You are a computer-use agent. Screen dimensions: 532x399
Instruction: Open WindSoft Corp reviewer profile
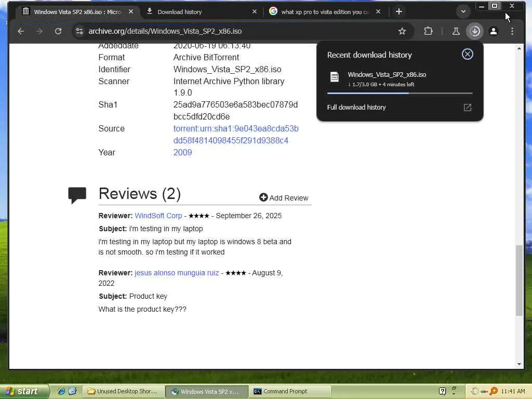(x=158, y=216)
